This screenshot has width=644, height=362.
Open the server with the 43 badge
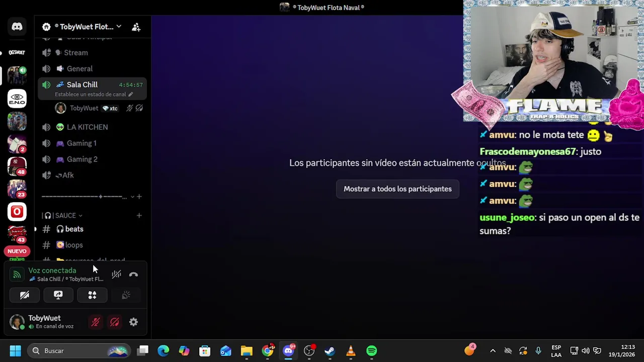click(x=17, y=234)
